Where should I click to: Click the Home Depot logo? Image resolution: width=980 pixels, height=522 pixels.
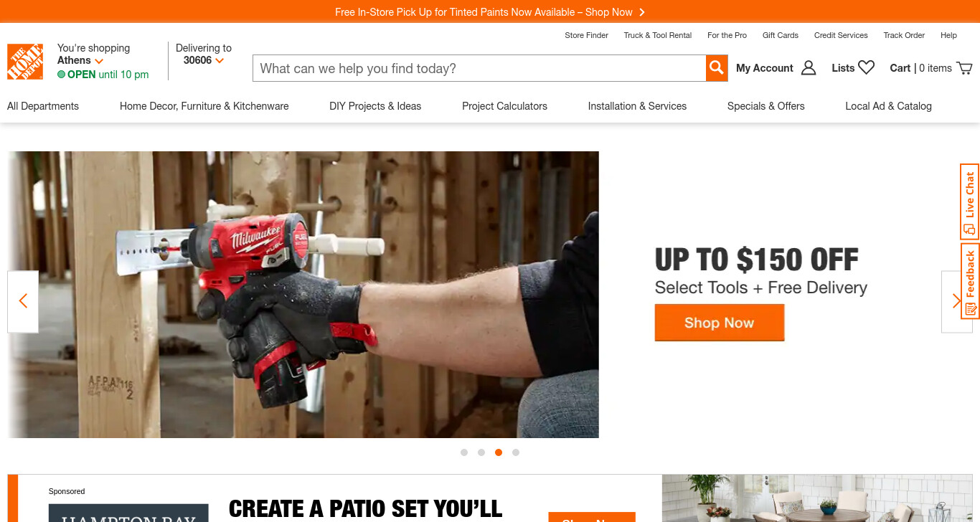pos(25,62)
